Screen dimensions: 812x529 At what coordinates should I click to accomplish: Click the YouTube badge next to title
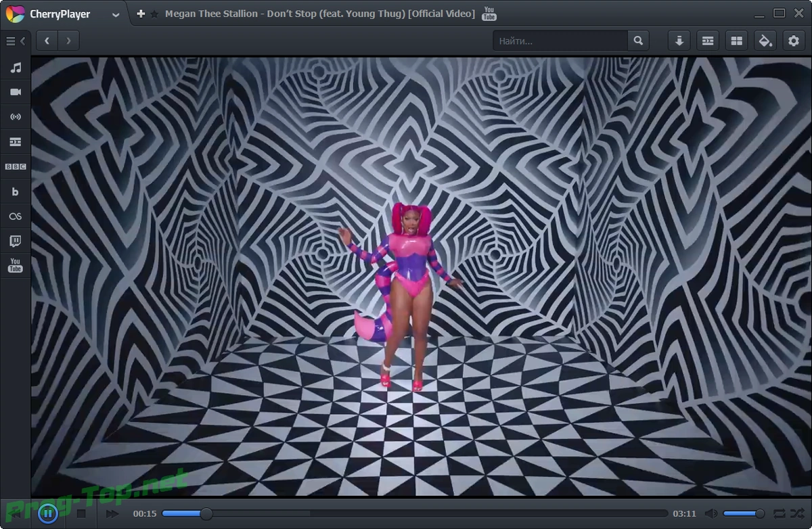click(x=489, y=14)
